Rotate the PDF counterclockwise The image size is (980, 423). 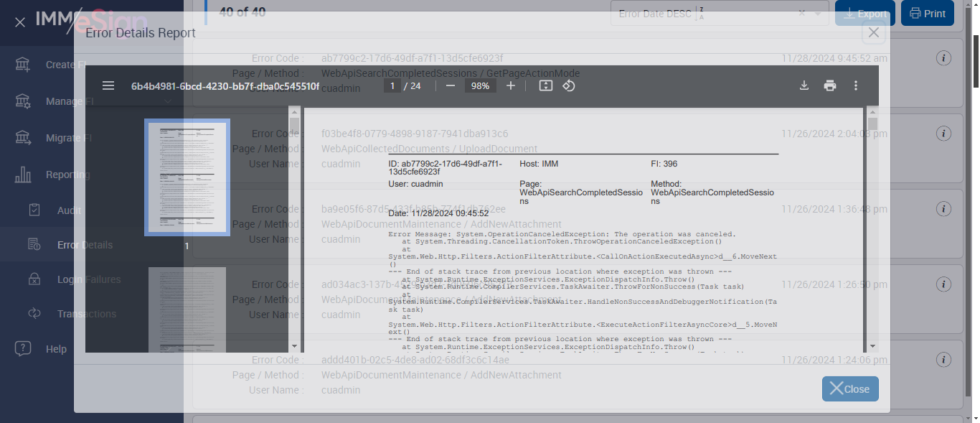click(568, 85)
